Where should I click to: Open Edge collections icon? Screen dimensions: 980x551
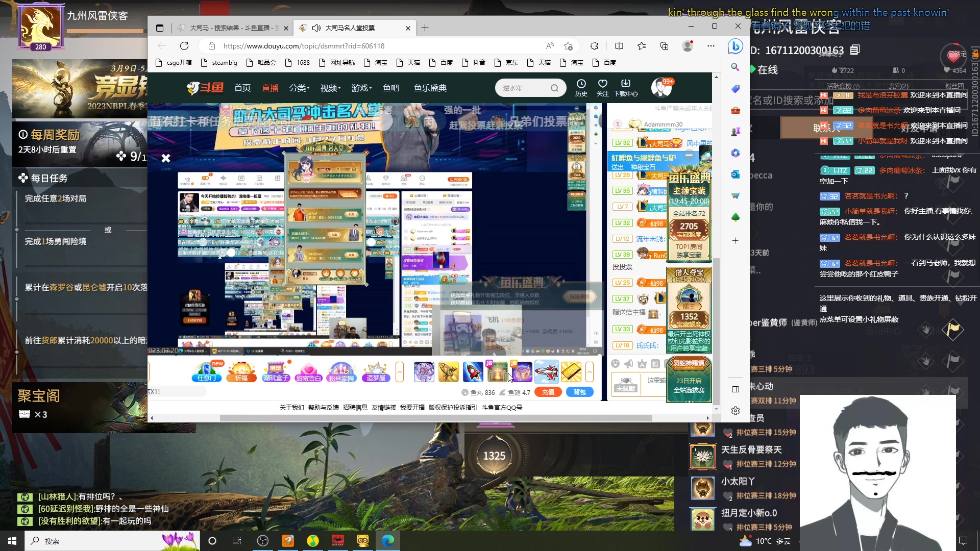pyautogui.click(x=664, y=46)
